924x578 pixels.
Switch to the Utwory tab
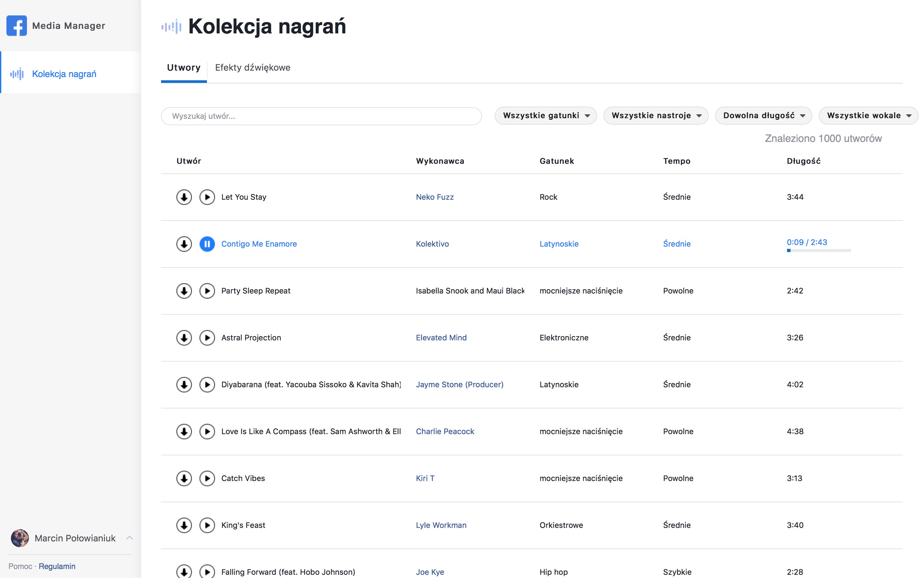pos(184,68)
